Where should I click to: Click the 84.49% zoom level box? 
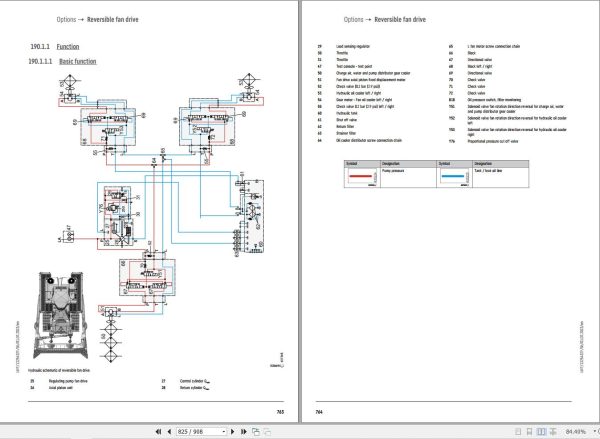(576, 432)
